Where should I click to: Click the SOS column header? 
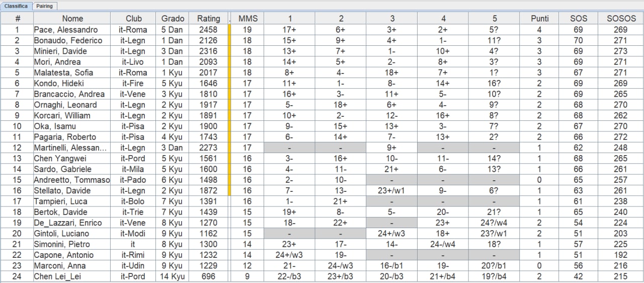pyautogui.click(x=579, y=19)
